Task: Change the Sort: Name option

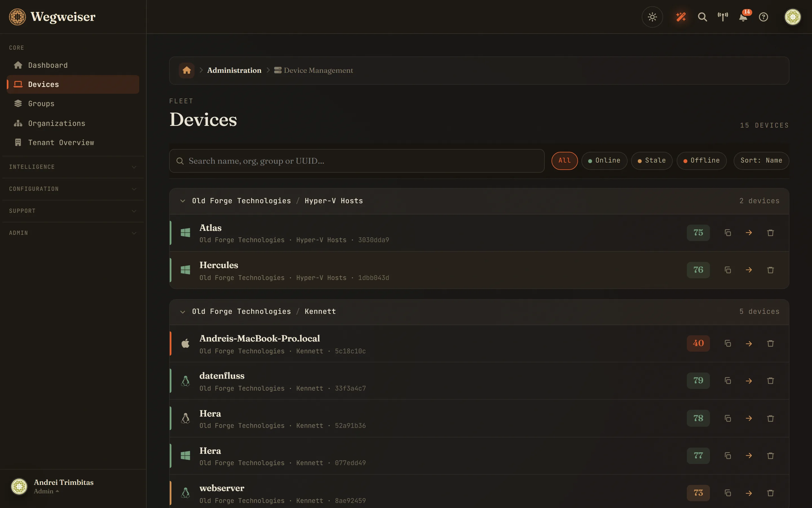Action: (x=761, y=161)
